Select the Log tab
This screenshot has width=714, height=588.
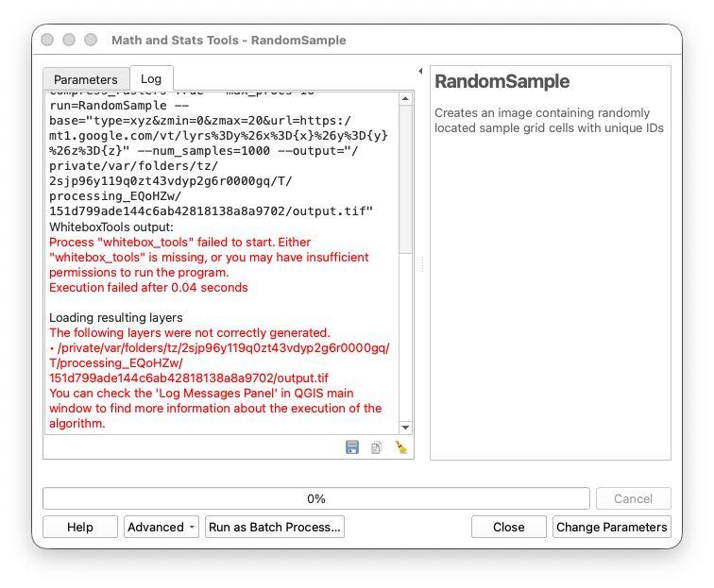point(151,79)
